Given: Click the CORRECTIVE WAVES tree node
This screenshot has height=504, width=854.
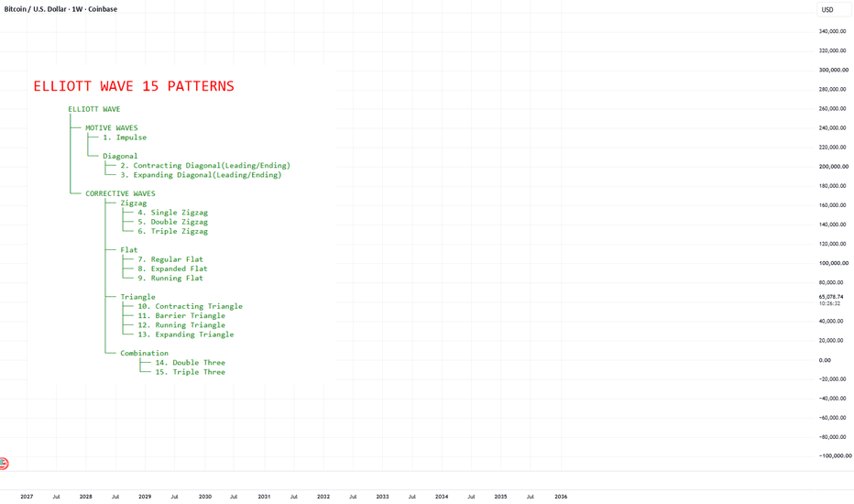Looking at the screenshot, I should (120, 193).
